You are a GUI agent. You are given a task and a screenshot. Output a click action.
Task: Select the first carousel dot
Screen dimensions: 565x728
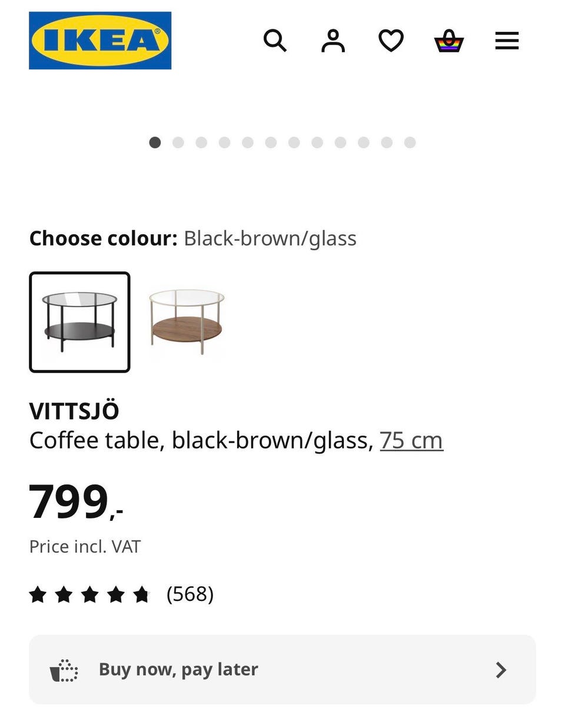pyautogui.click(x=155, y=142)
